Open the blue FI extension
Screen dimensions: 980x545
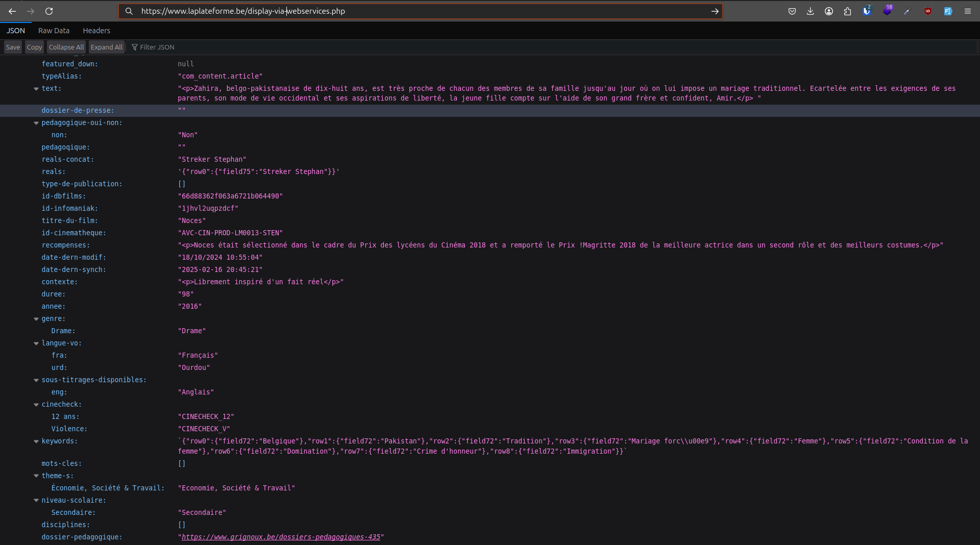948,11
